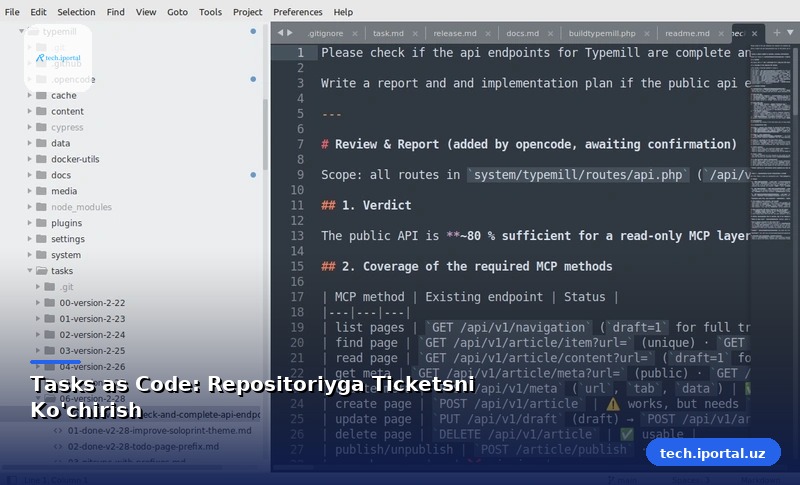800x485 pixels.
Task: Click the text 'system/typemill/routes/api.php' on line 9
Action: click(578, 175)
